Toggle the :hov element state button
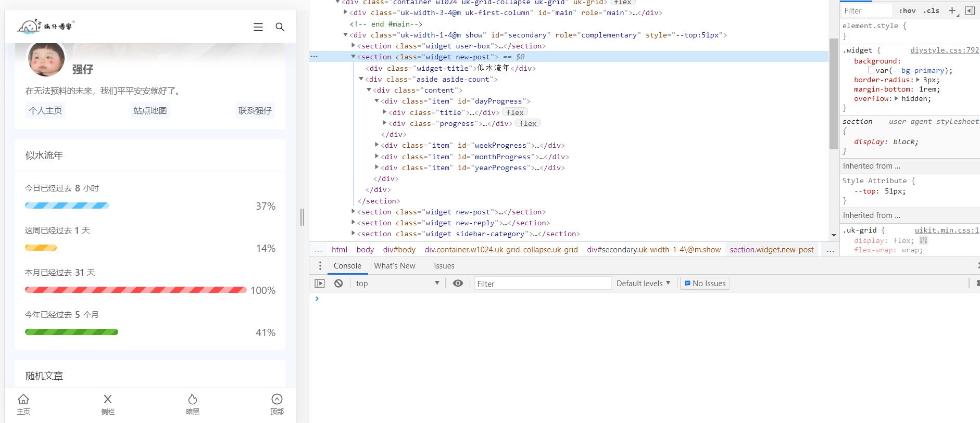980x423 pixels. tap(907, 10)
